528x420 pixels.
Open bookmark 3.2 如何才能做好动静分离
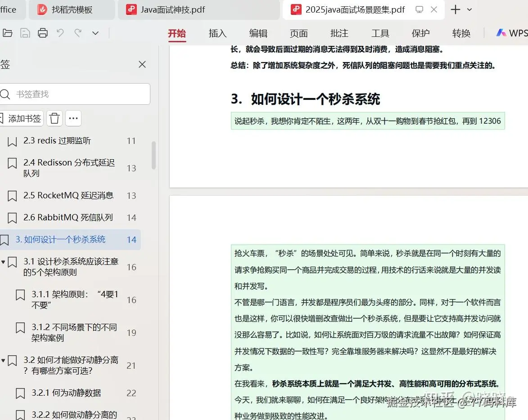tap(71, 366)
